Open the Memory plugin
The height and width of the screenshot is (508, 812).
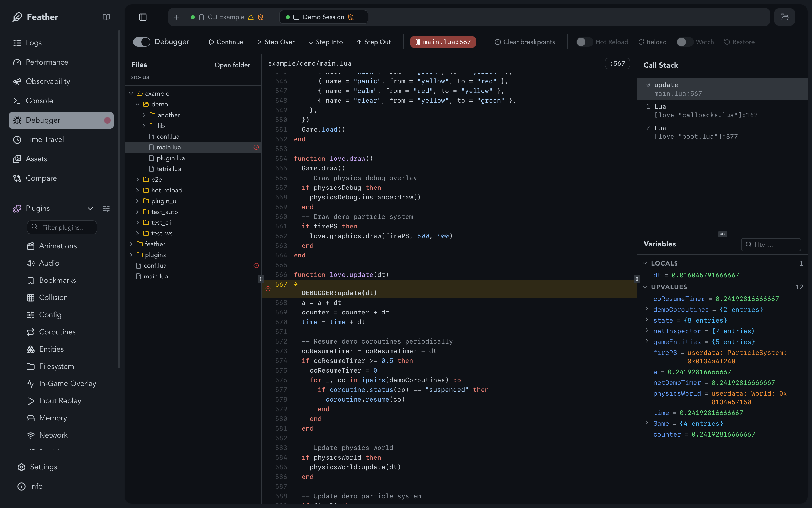point(53,418)
